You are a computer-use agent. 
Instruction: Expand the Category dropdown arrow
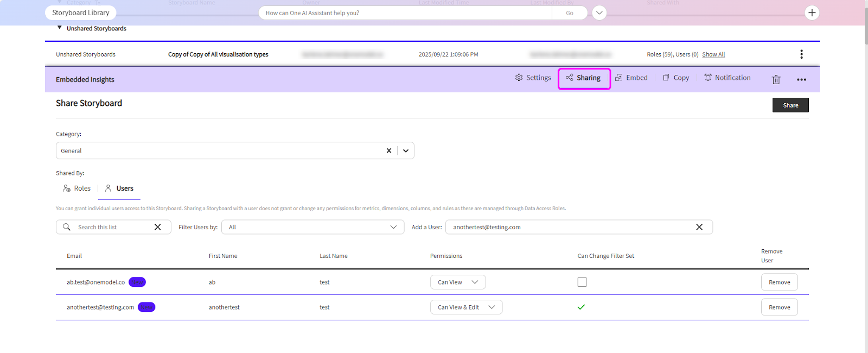pyautogui.click(x=406, y=151)
